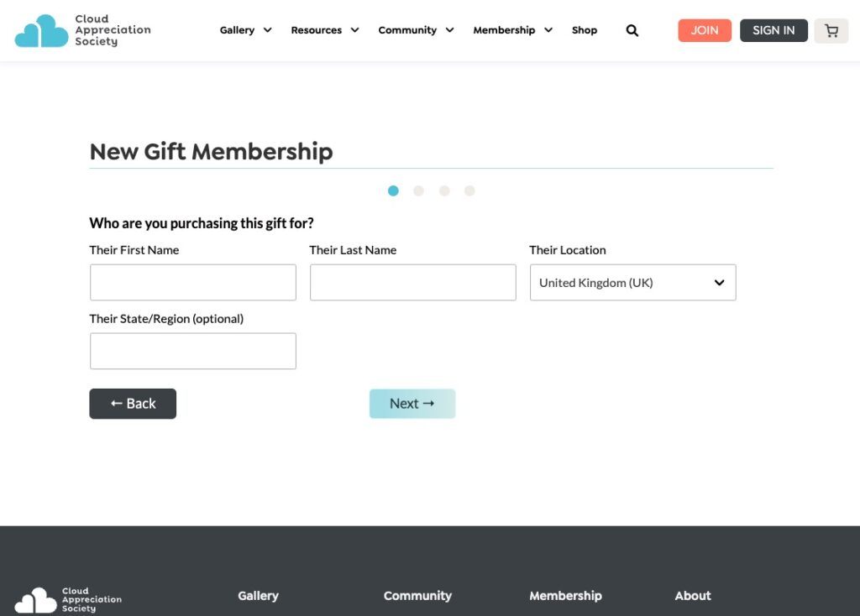The height and width of the screenshot is (616, 860).
Task: Go to the Shop page
Action: pos(585,30)
